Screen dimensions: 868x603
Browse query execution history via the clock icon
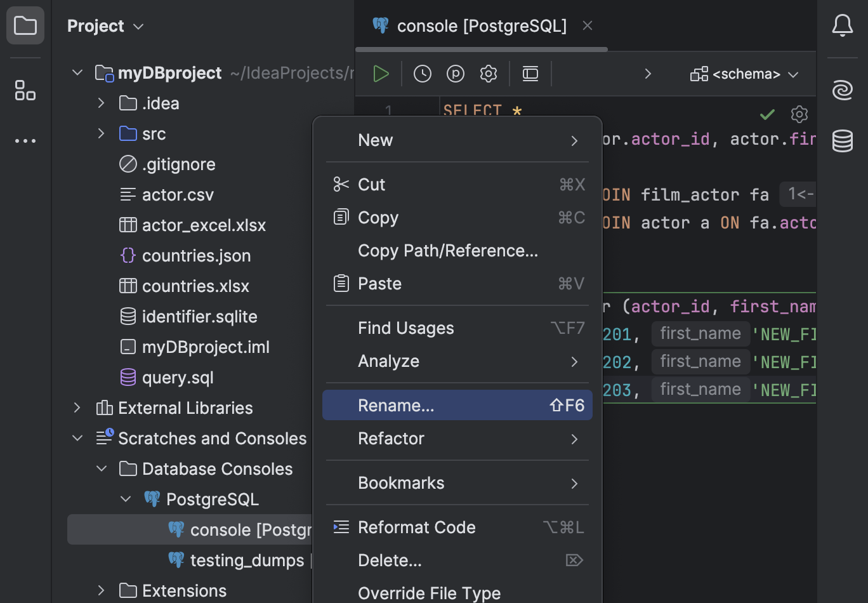[423, 73]
